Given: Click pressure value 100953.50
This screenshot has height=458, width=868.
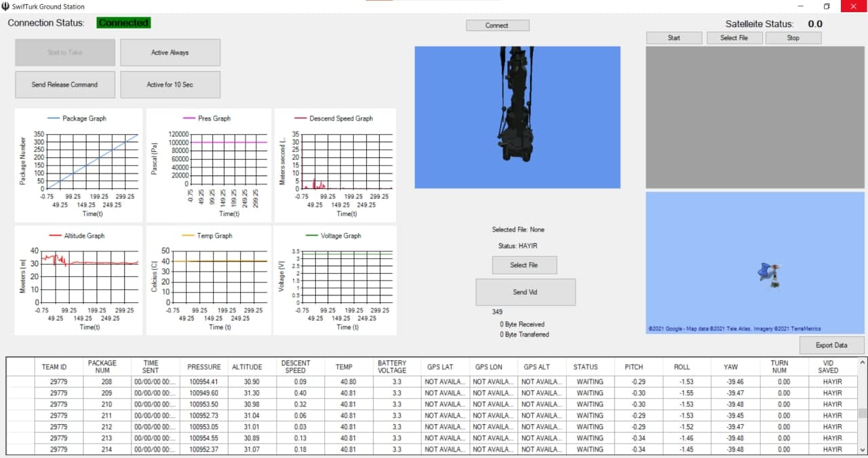Looking at the screenshot, I should pos(204,404).
